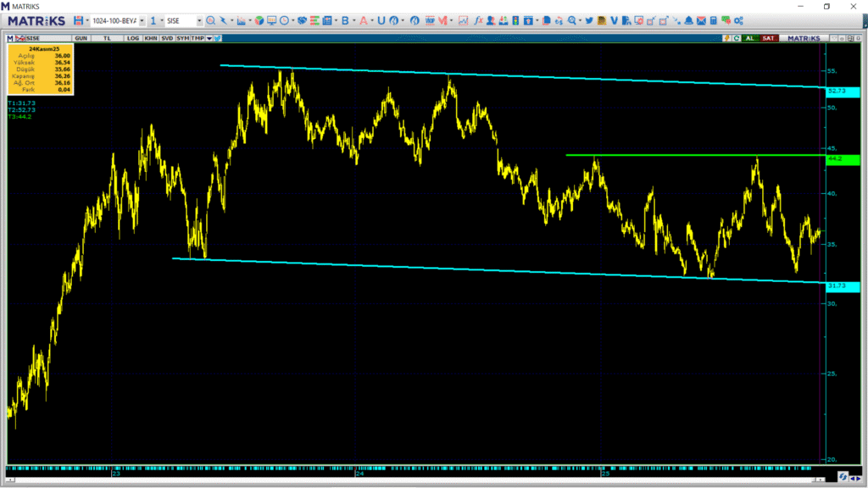Toggle the SVD chart option
This screenshot has height=488, width=868.
pos(167,38)
